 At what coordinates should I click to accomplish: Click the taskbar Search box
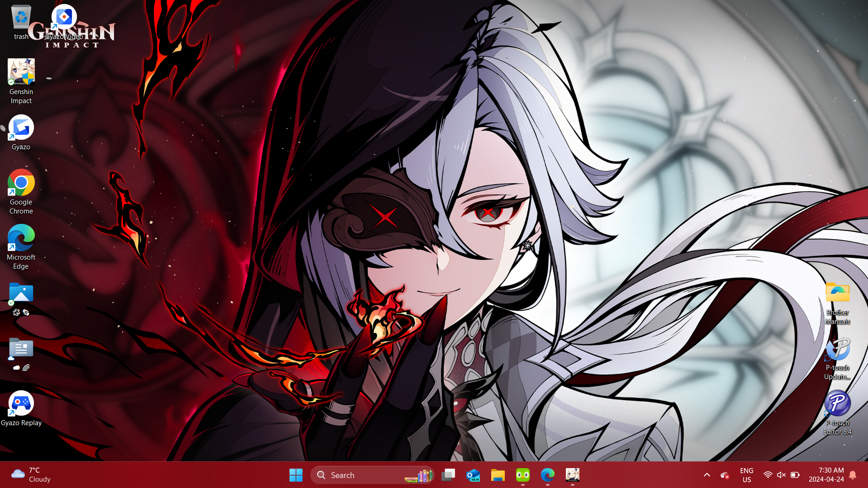[372, 475]
